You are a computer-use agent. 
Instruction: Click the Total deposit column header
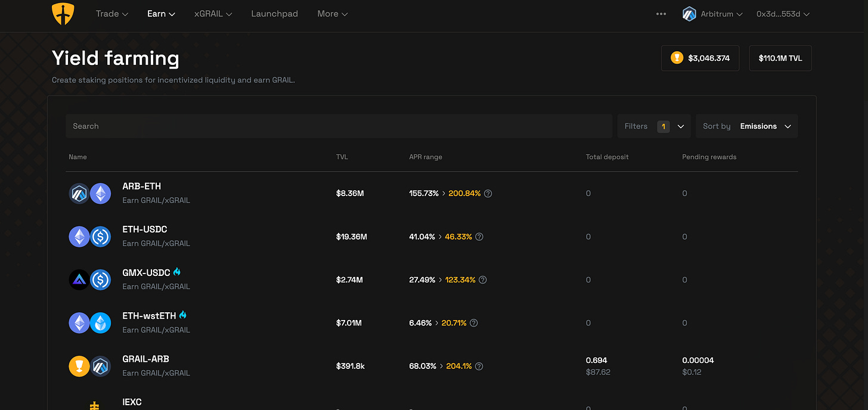coord(607,157)
